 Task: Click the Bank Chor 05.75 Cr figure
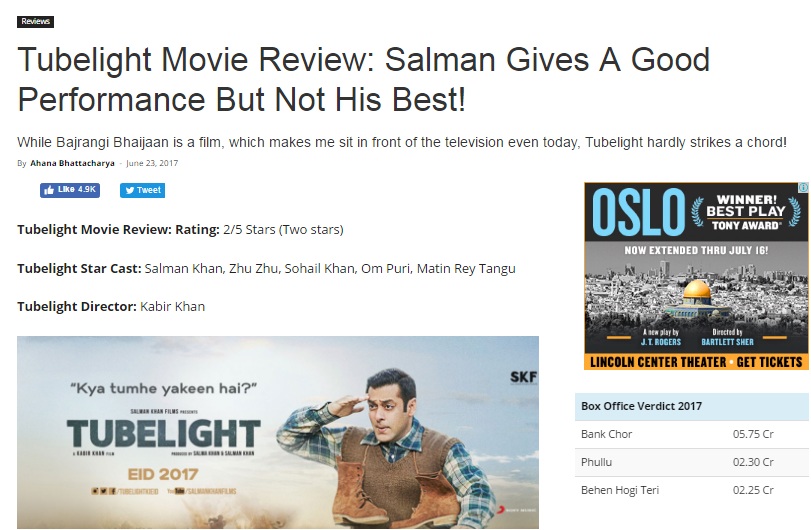pyautogui.click(x=753, y=434)
